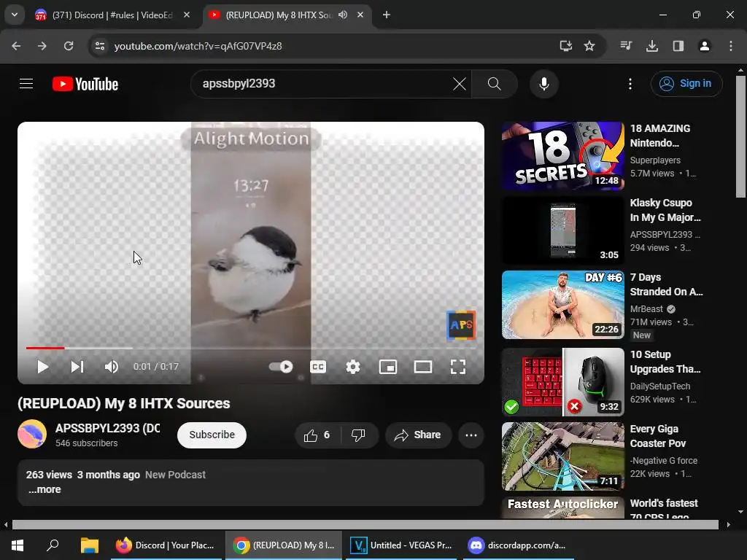Share the video
This screenshot has width=747, height=560.
tap(418, 435)
